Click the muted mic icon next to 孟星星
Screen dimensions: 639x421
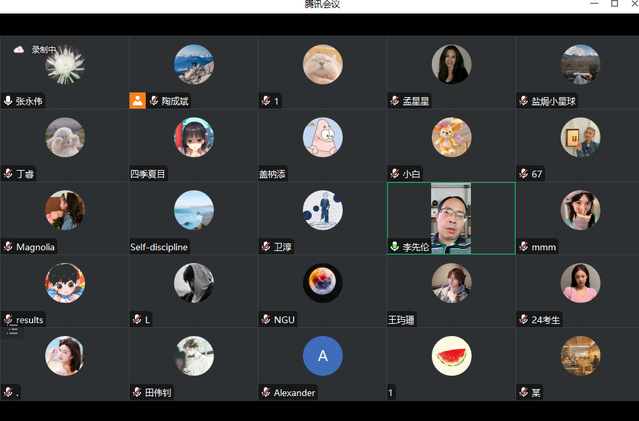pos(395,101)
